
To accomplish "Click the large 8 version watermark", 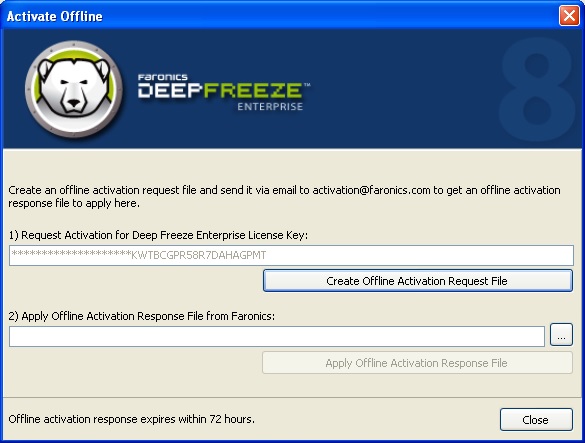I will point(537,90).
